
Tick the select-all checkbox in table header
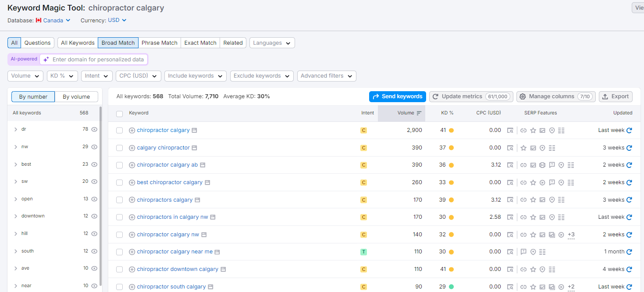(119, 114)
